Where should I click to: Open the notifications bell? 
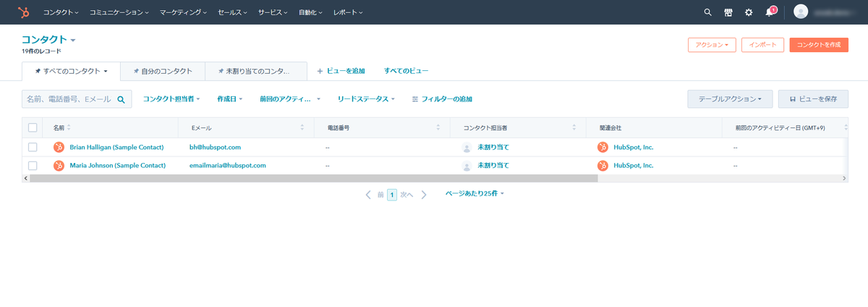tap(770, 12)
